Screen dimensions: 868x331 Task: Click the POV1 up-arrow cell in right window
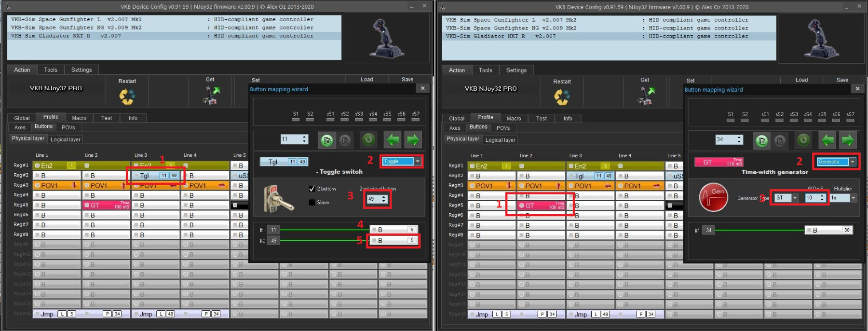pyautogui.click(x=541, y=186)
